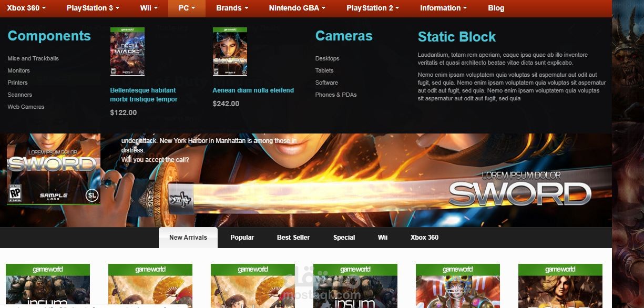Click 'Will you accept the call?' text

[155, 160]
